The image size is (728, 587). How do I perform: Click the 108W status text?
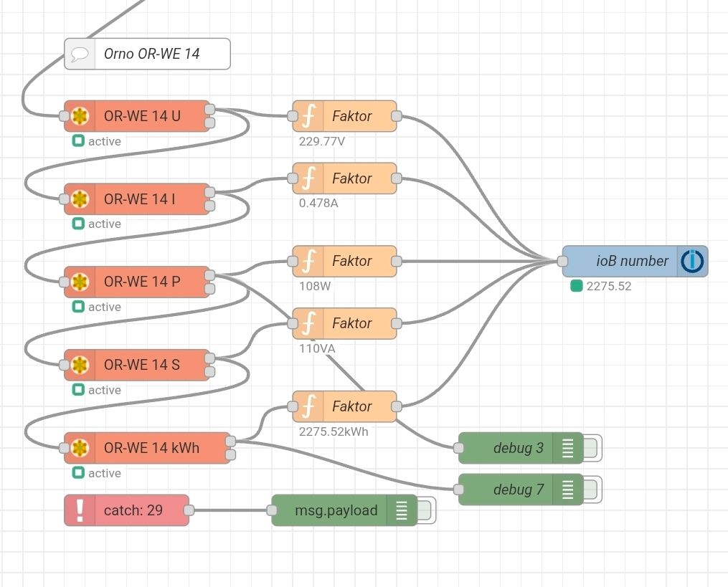click(x=315, y=286)
